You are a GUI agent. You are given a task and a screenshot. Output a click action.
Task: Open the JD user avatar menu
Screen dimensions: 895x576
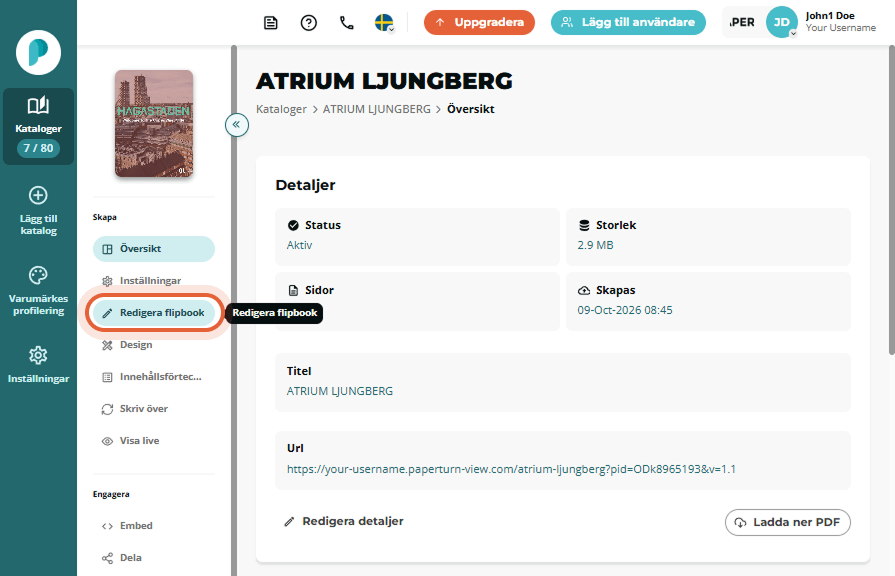pos(781,22)
